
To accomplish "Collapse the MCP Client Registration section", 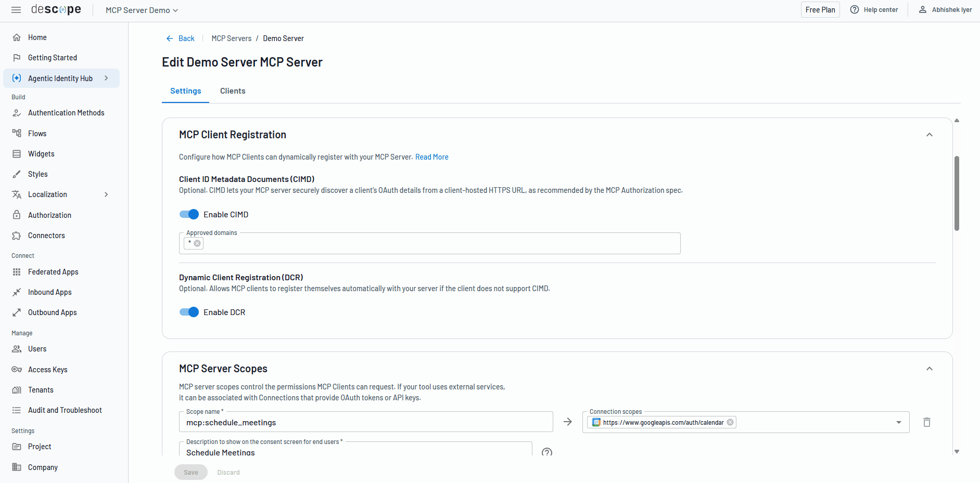I will tap(930, 134).
